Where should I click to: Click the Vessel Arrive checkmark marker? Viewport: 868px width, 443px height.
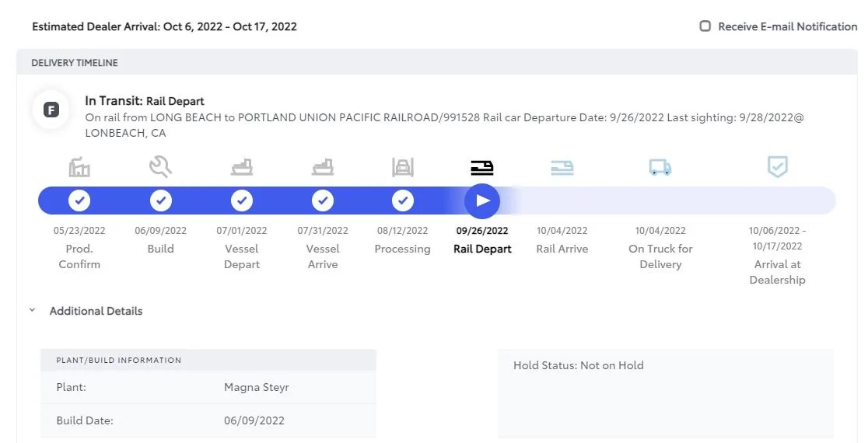323,201
